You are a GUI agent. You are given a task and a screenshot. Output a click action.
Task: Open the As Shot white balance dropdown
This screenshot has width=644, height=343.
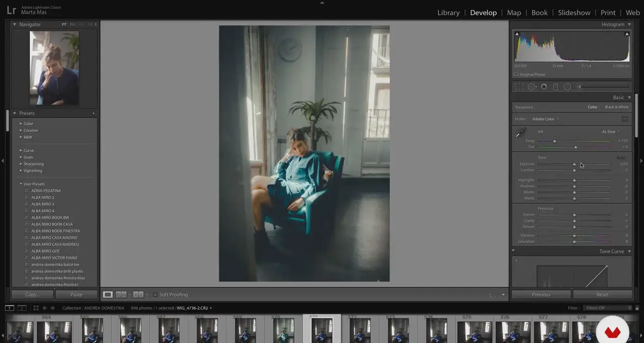[611, 132]
